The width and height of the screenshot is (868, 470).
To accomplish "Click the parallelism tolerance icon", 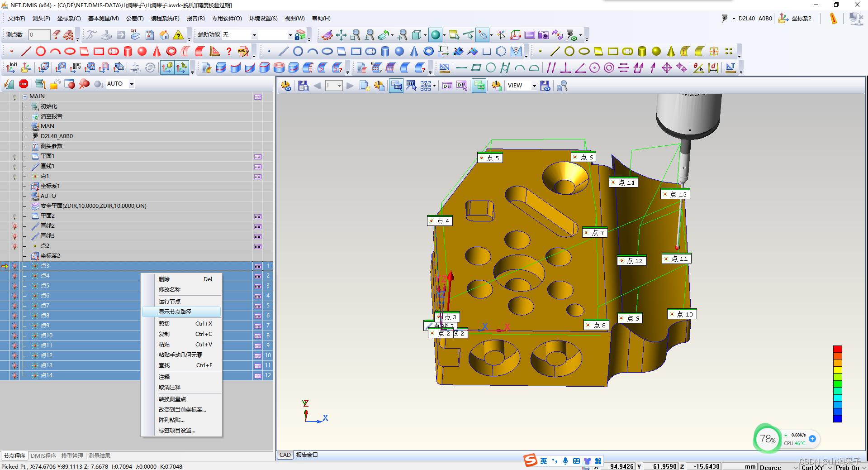I will coord(551,68).
